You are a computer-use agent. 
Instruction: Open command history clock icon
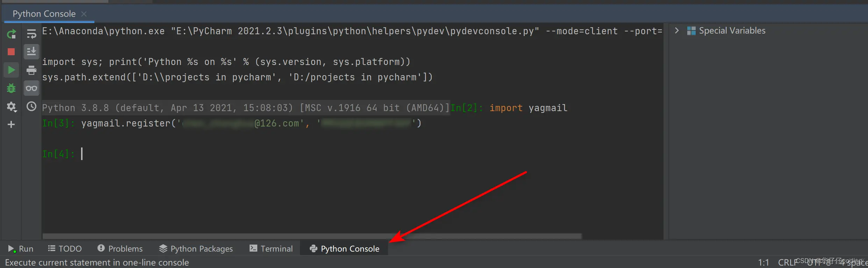[x=31, y=106]
